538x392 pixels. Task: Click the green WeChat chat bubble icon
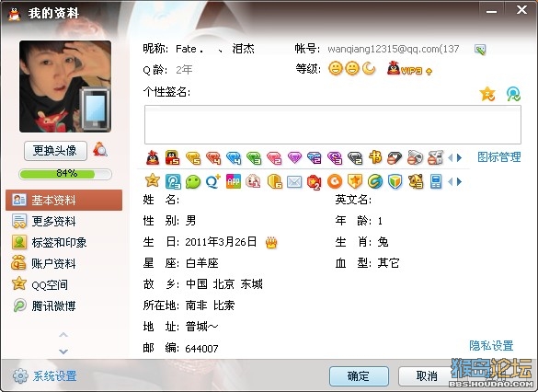[193, 181]
